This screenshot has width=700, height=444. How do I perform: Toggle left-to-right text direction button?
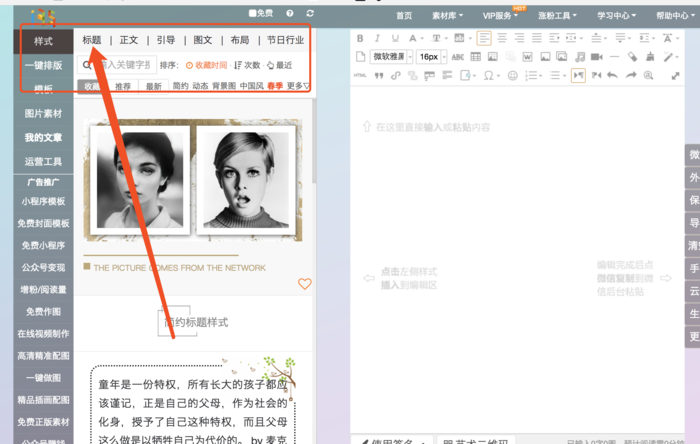coord(578,75)
